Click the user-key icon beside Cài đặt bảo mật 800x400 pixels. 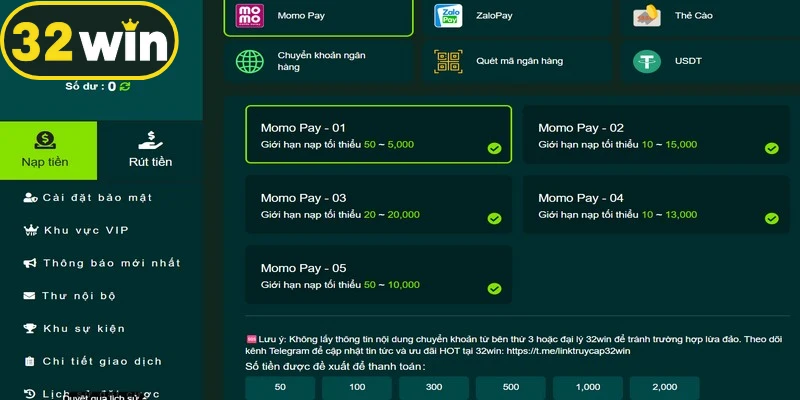30,198
